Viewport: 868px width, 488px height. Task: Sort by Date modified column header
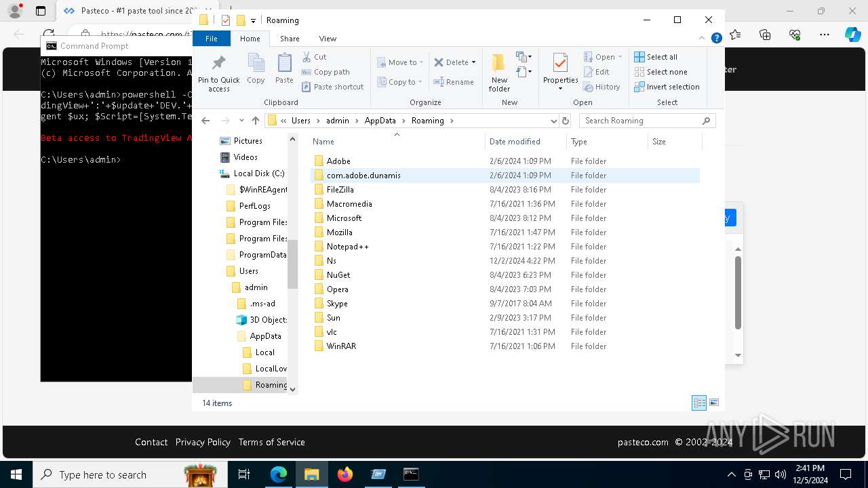click(x=526, y=142)
